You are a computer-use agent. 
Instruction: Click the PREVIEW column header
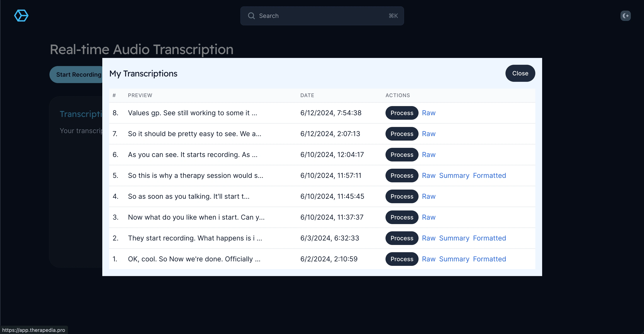[140, 95]
